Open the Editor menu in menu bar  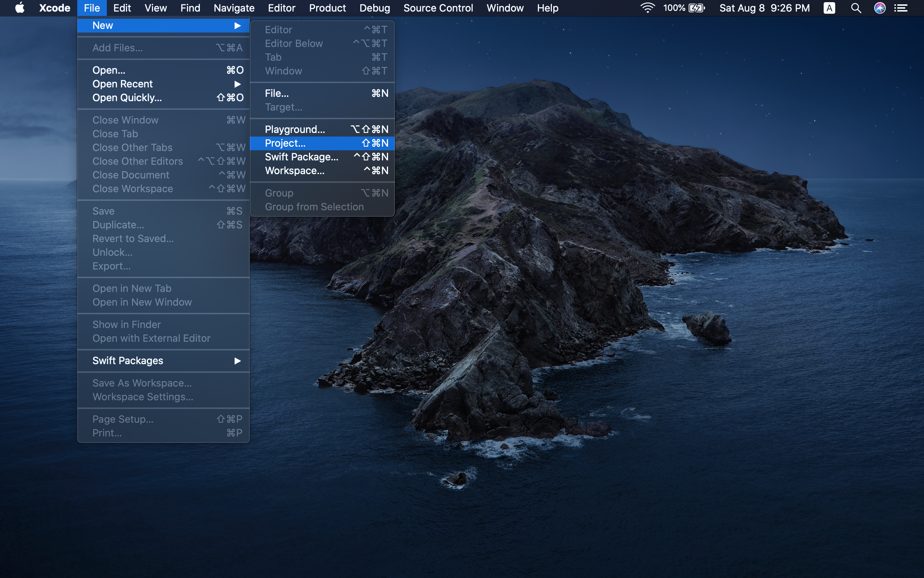282,8
